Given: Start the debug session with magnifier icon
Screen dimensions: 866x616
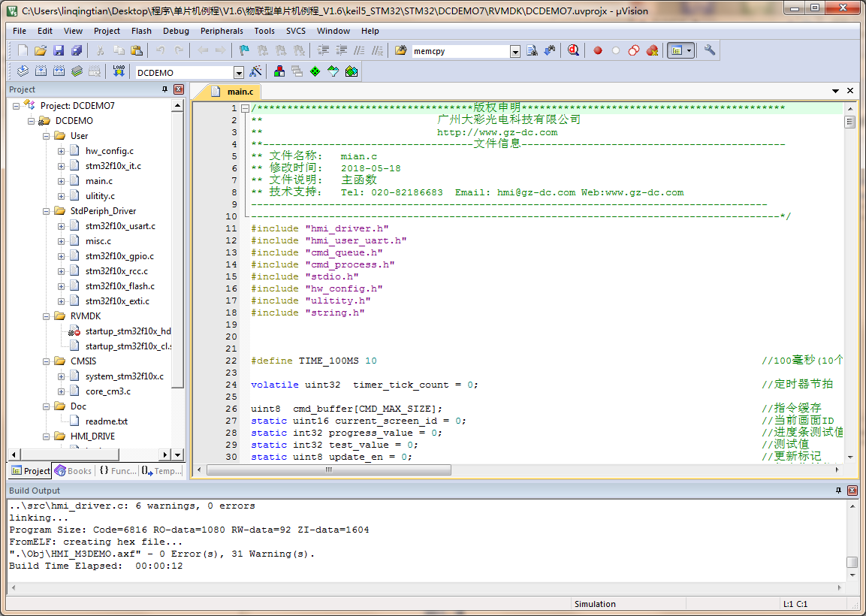Looking at the screenshot, I should (573, 51).
